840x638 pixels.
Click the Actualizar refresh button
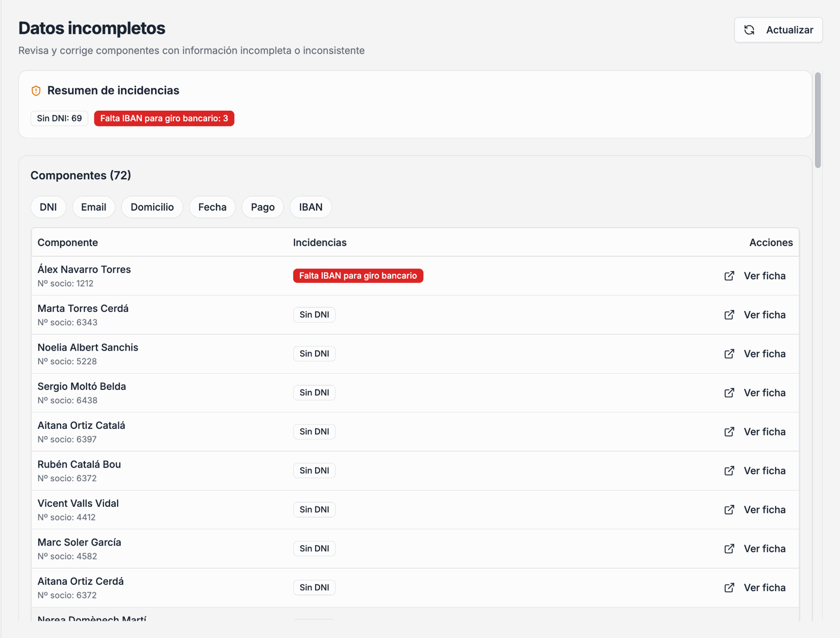(778, 30)
